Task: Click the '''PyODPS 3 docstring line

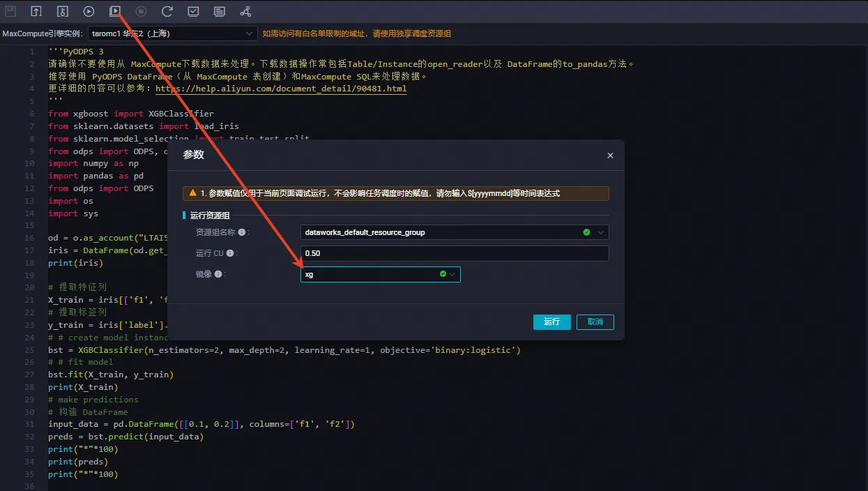Action: [x=76, y=52]
